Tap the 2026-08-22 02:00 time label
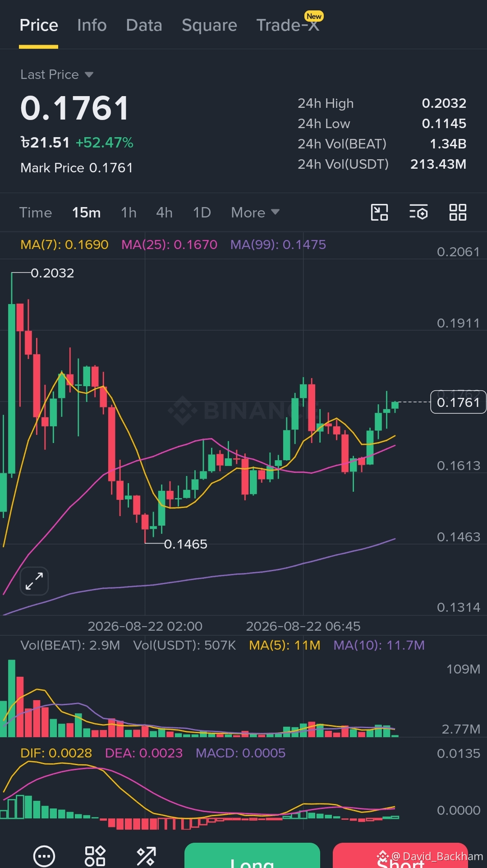The width and height of the screenshot is (487, 868). (x=145, y=626)
